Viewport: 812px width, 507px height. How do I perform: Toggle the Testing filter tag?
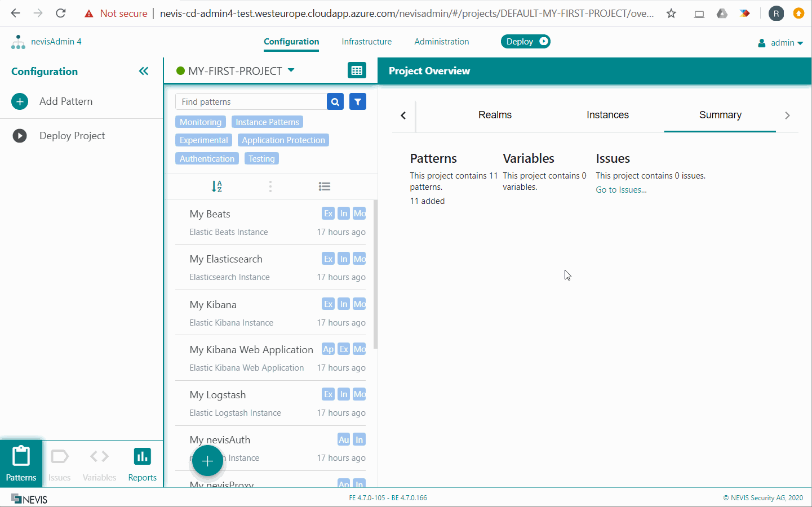click(261, 159)
